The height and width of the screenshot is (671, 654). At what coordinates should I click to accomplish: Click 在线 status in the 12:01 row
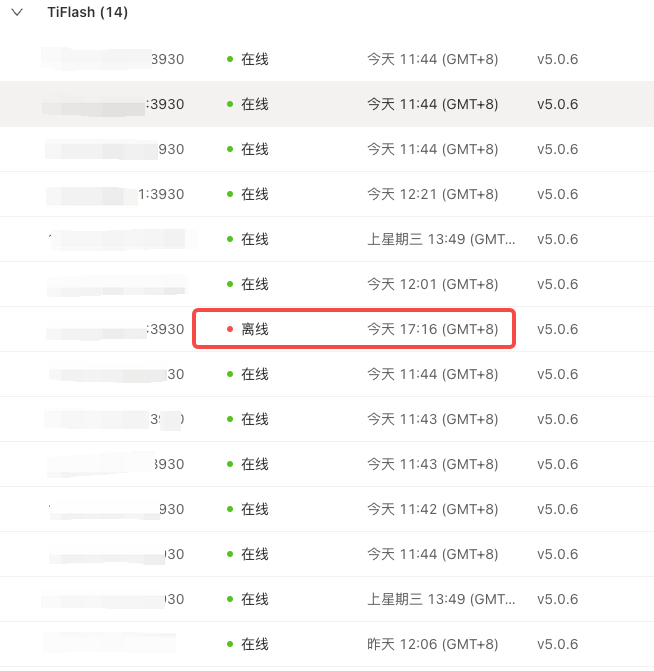pos(255,284)
